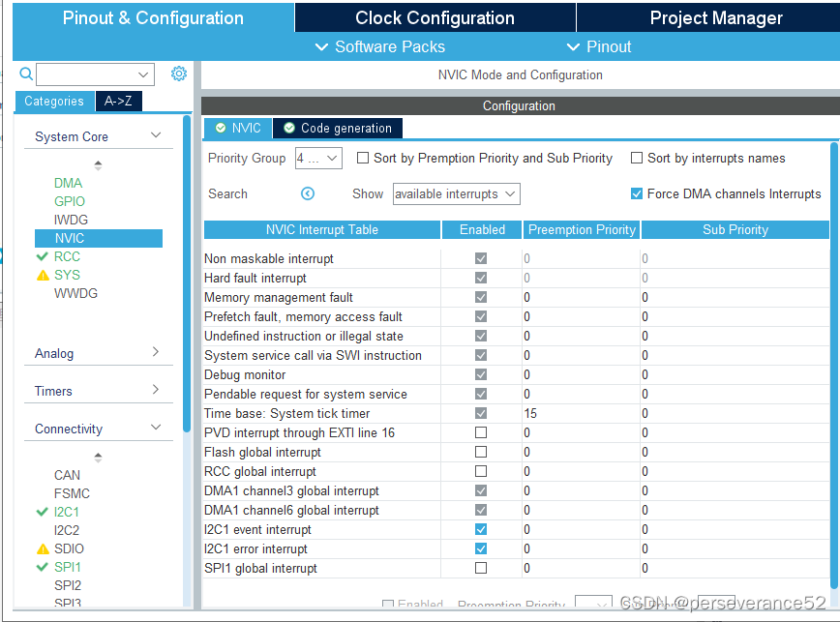Image resolution: width=840 pixels, height=622 pixels.
Task: Click the categories panel vertical scrollbar
Action: [x=187, y=273]
